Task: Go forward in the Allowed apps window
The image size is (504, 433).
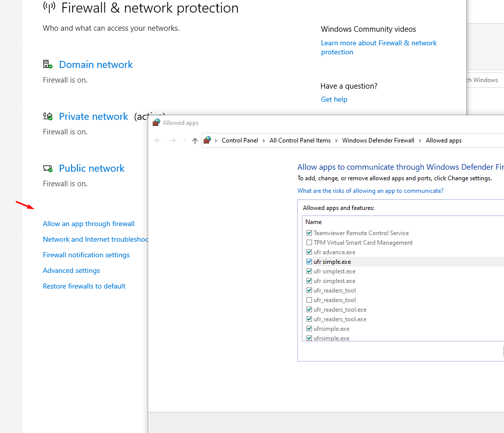Action: coord(172,140)
